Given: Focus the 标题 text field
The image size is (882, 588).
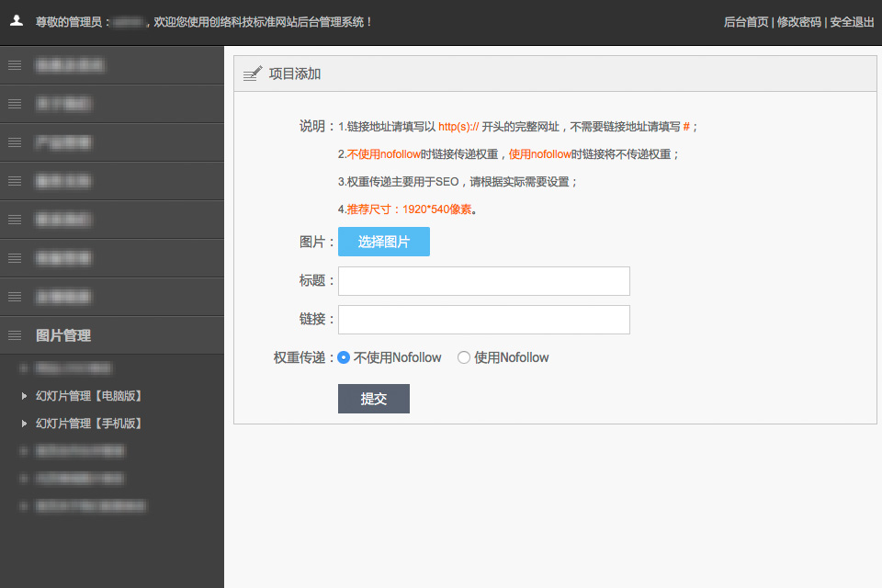Looking at the screenshot, I should (484, 281).
